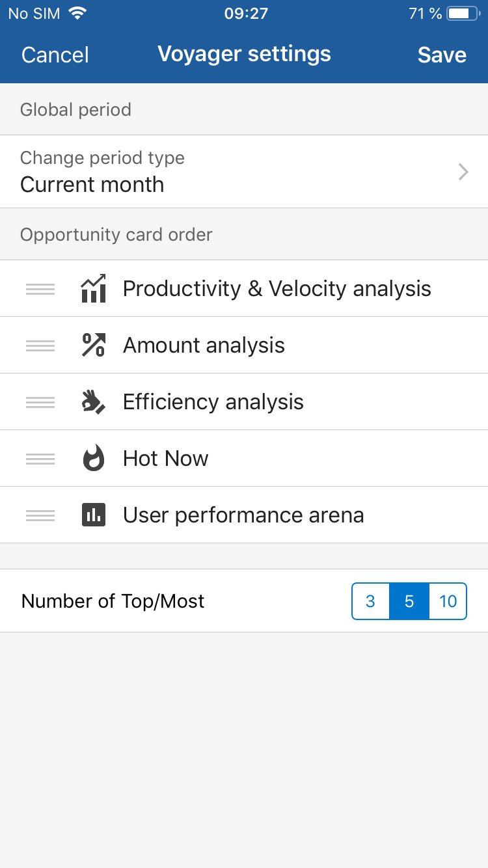Select the Efficiency analysis row label
488x868 pixels.
coord(213,402)
